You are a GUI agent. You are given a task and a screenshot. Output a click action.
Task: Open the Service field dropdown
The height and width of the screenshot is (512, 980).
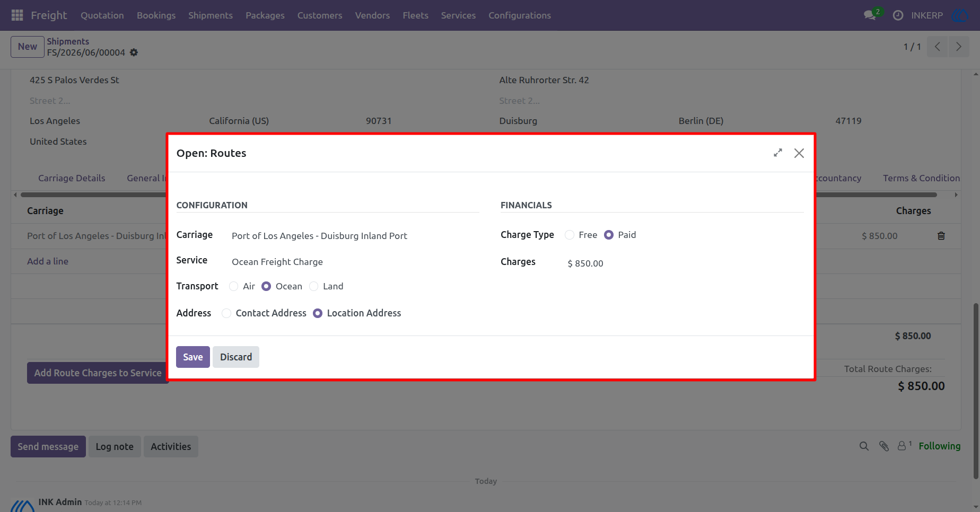[x=355, y=262]
